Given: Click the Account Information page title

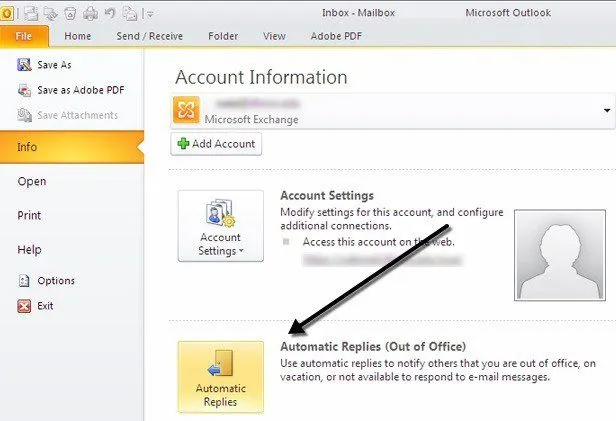Looking at the screenshot, I should pyautogui.click(x=261, y=77).
